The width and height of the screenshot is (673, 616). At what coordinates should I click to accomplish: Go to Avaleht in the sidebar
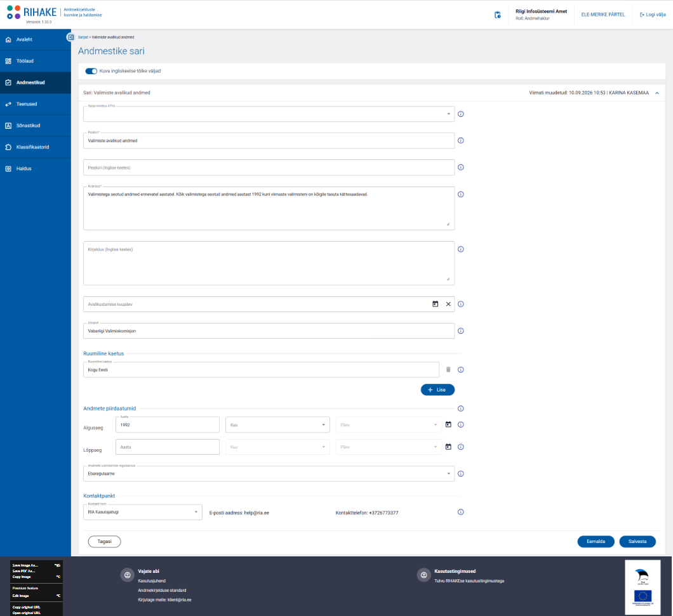pos(36,39)
